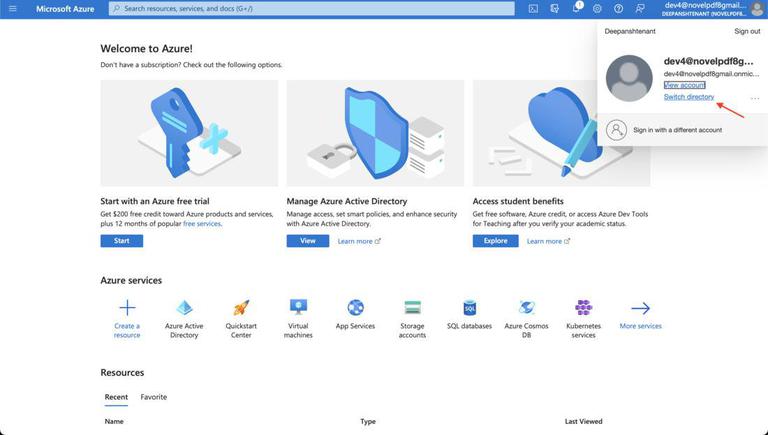This screenshot has width=768, height=435.
Task: Switch to the Recent tab
Action: (x=116, y=397)
